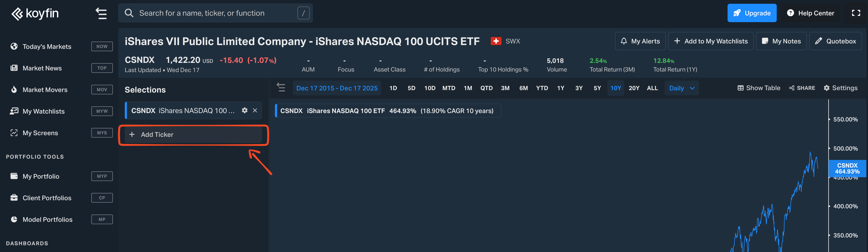This screenshot has width=868, height=252.
Task: Click the Upgrade rocket button
Action: (x=751, y=13)
